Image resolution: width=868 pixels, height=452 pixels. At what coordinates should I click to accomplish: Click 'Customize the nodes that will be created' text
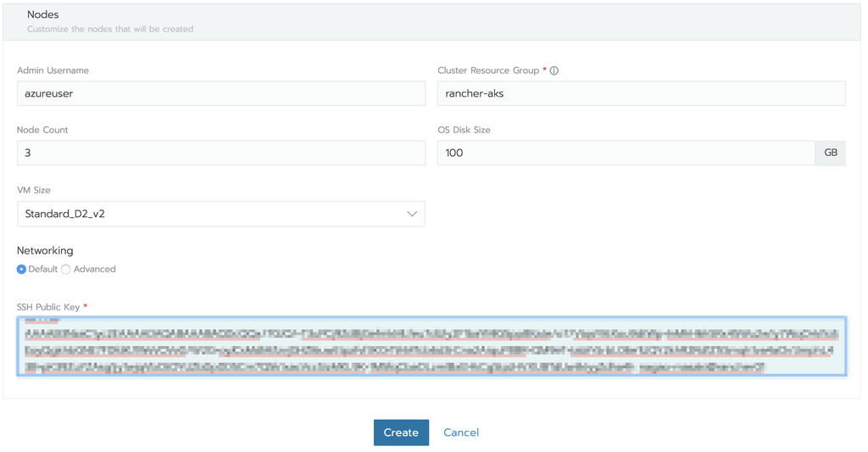click(110, 29)
